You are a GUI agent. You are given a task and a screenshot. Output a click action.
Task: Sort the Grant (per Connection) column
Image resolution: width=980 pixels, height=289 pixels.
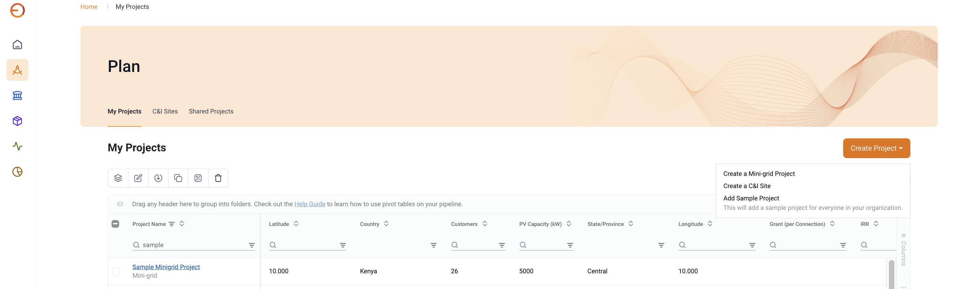tap(832, 224)
